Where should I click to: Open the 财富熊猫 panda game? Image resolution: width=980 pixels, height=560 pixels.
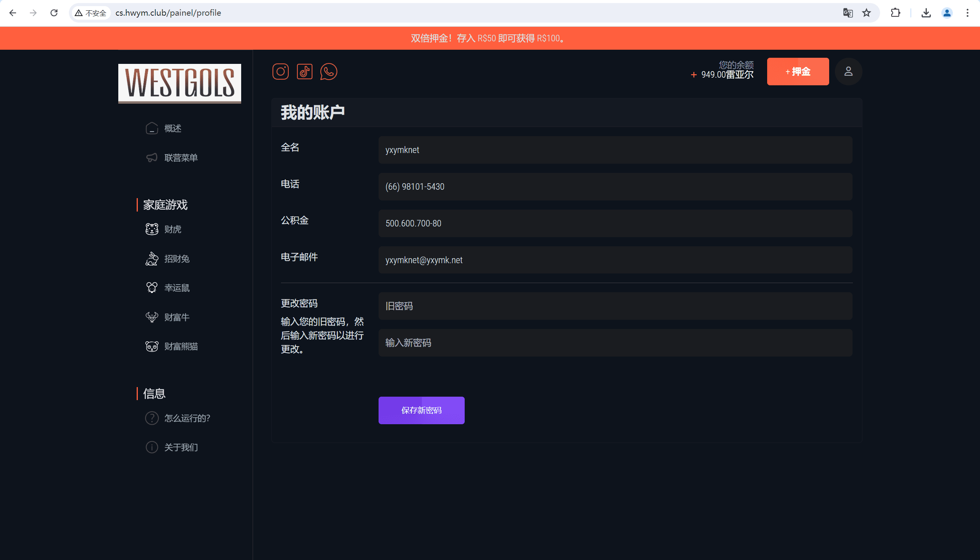pos(181,347)
